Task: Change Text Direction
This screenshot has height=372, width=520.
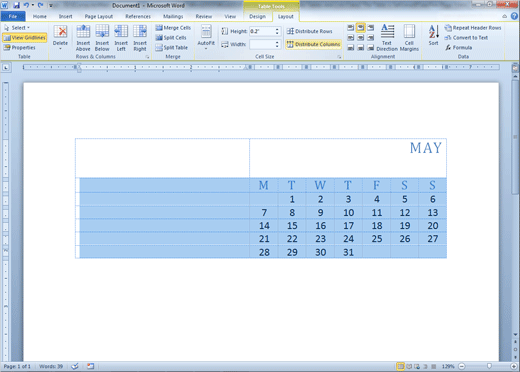Action: coord(387,38)
